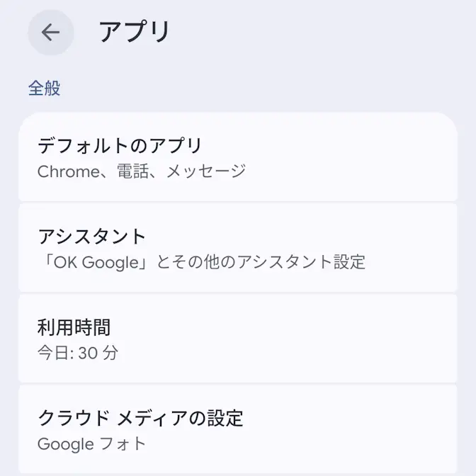Click the Google フォト subtitle
Viewport: 476px width, 476px height.
91,444
